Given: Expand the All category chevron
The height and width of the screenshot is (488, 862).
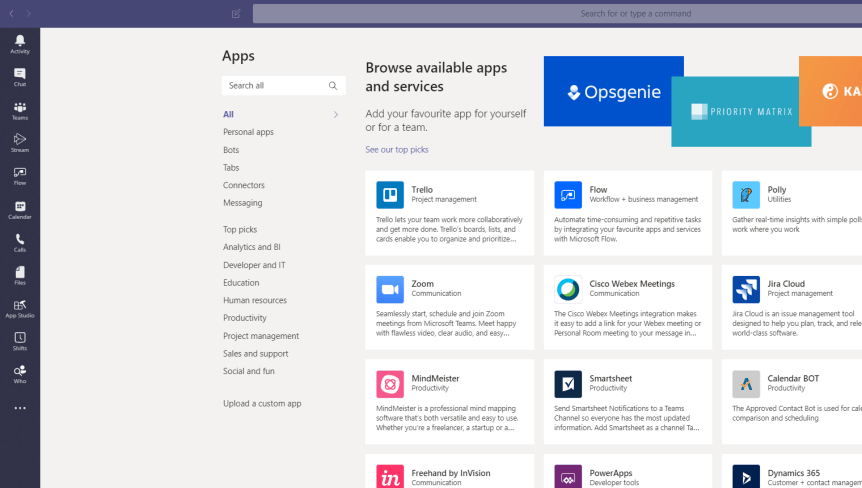Looking at the screenshot, I should (x=335, y=115).
